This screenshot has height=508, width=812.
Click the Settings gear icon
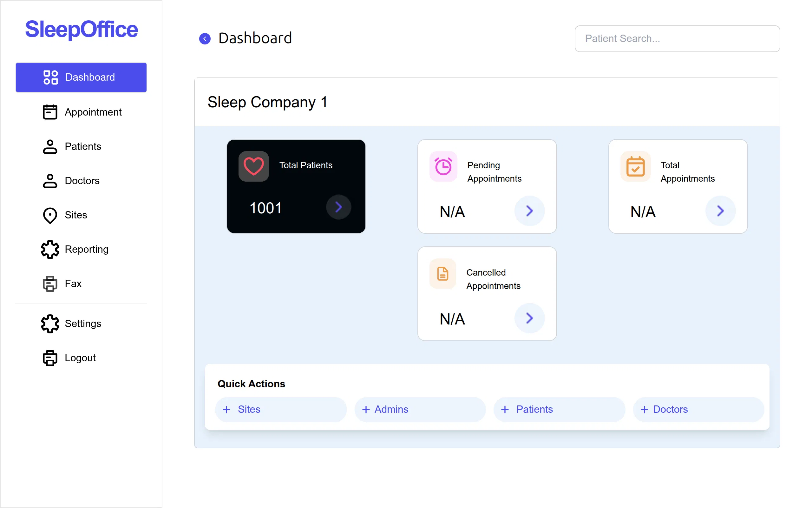click(50, 324)
